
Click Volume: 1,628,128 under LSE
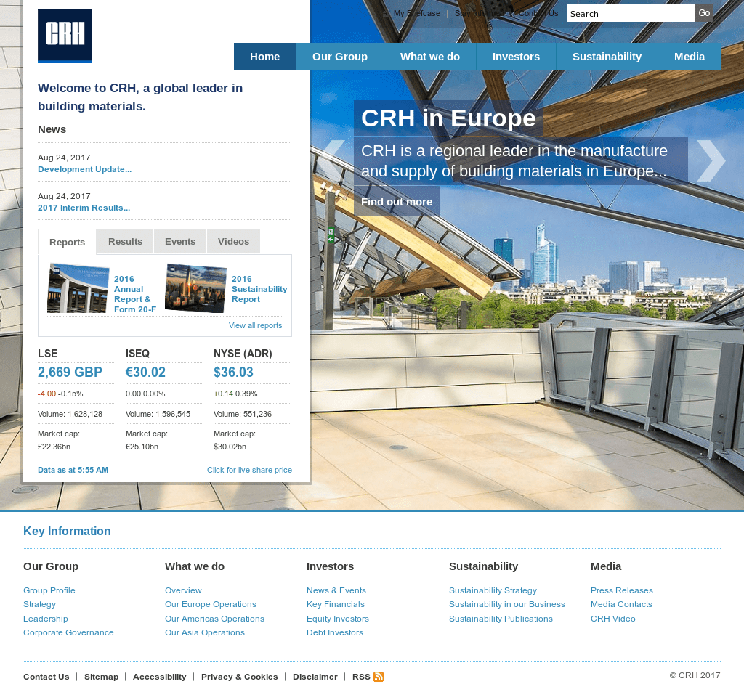(70, 414)
